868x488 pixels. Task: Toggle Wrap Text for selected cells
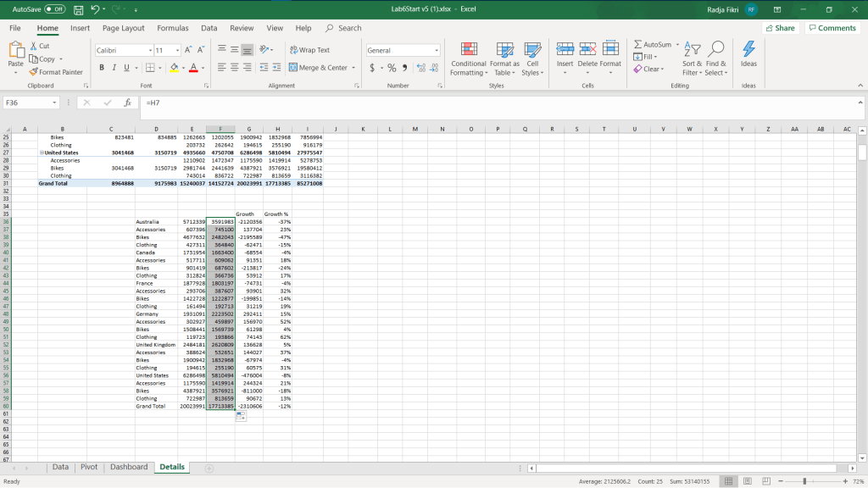point(309,50)
